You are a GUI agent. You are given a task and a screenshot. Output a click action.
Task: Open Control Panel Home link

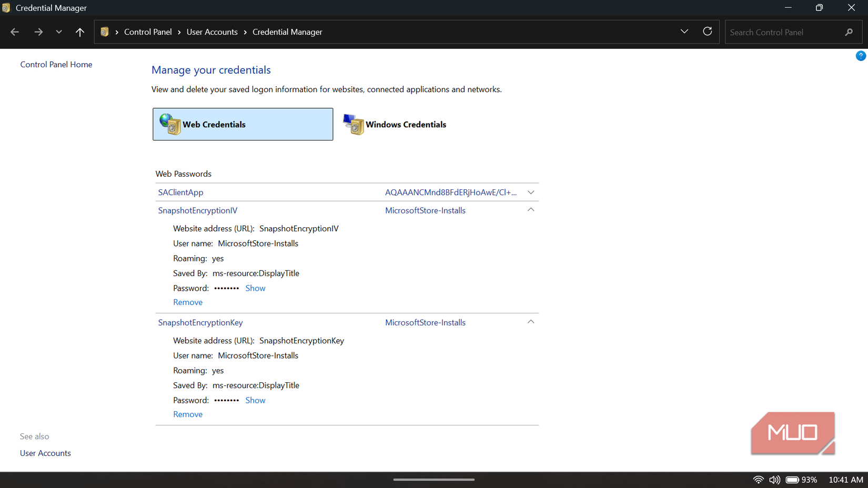[56, 64]
